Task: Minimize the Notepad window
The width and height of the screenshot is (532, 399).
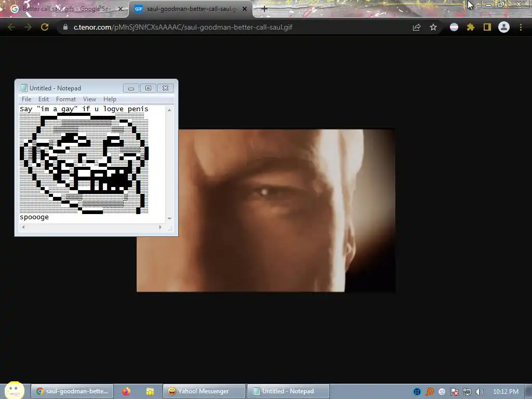Action: [x=131, y=88]
